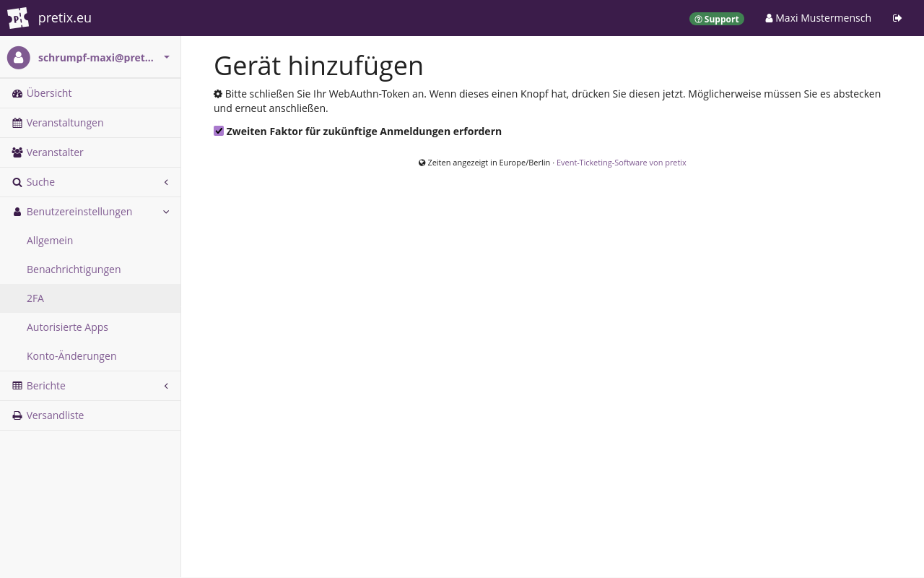Click the Veranstalter group icon
The width and height of the screenshot is (924, 578).
[x=17, y=152]
